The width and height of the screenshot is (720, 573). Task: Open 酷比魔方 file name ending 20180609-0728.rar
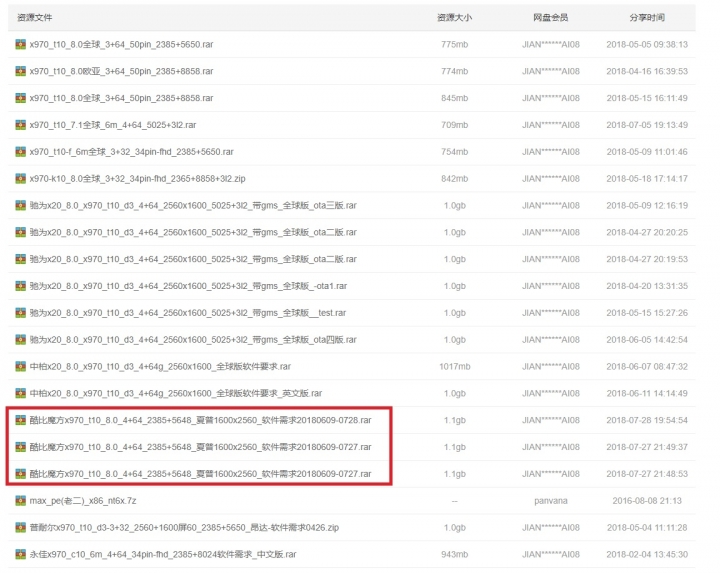pyautogui.click(x=200, y=420)
